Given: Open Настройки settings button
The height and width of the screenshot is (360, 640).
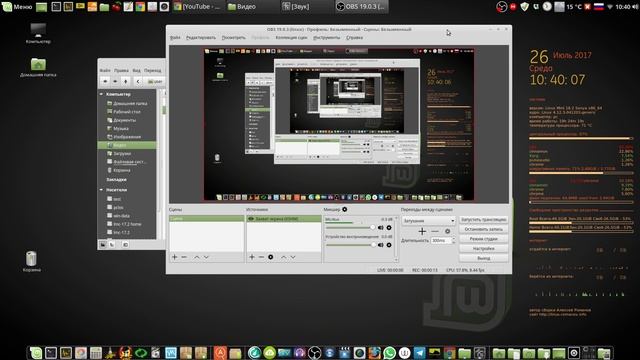Looking at the screenshot, I should click(484, 249).
